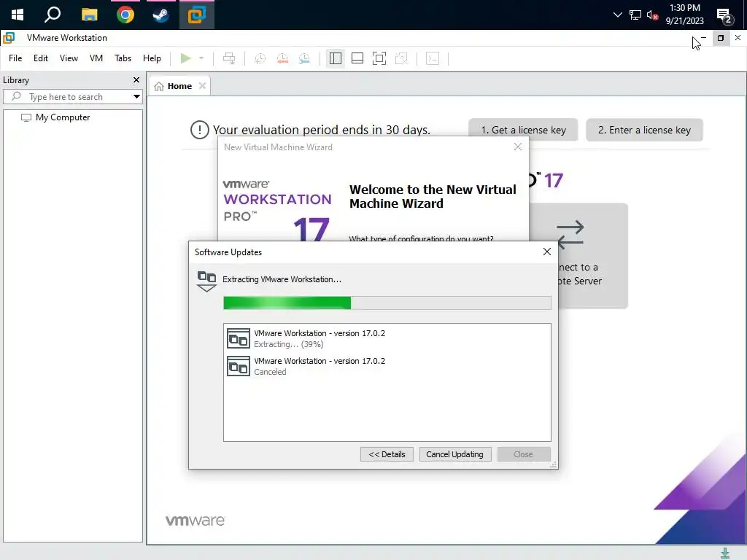This screenshot has height=560, width=747.
Task: Expand the Library search dropdown arrow
Action: [136, 97]
